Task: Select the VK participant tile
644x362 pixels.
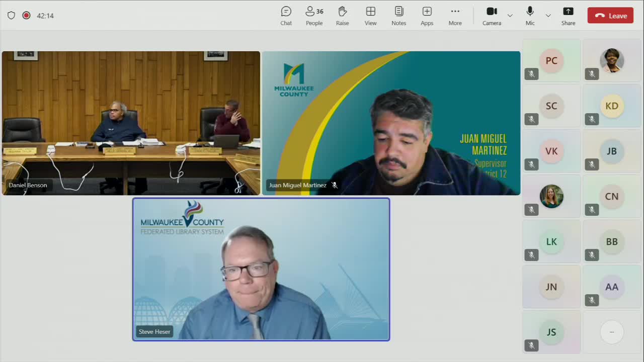Action: tap(551, 151)
